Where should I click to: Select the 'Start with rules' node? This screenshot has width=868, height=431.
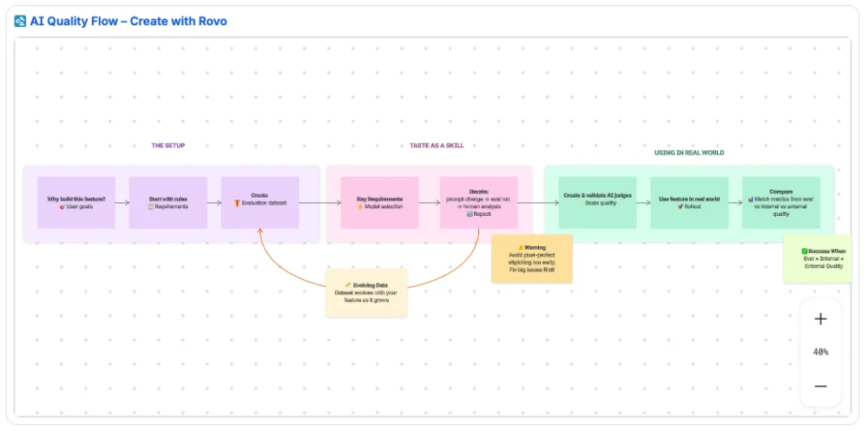pyautogui.click(x=168, y=203)
